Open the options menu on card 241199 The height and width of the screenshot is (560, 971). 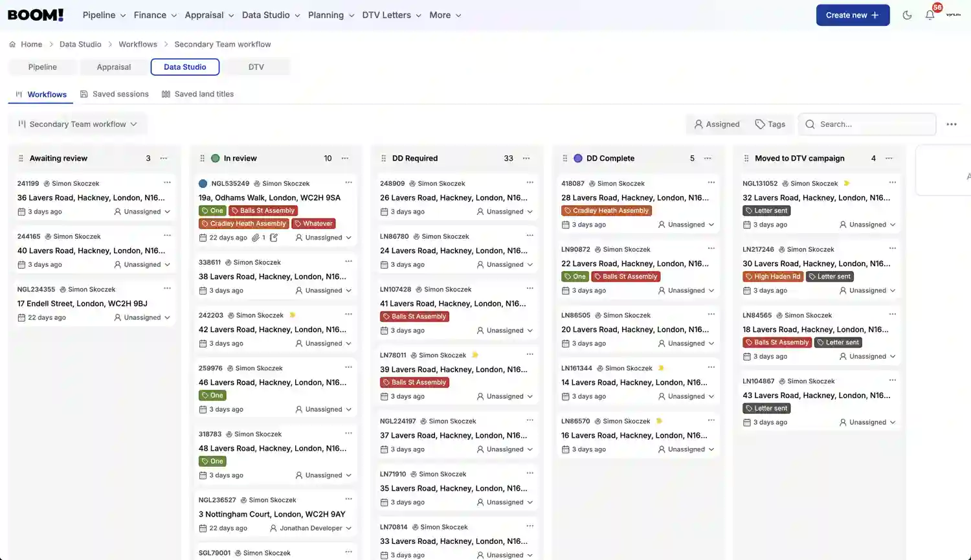[x=167, y=183]
